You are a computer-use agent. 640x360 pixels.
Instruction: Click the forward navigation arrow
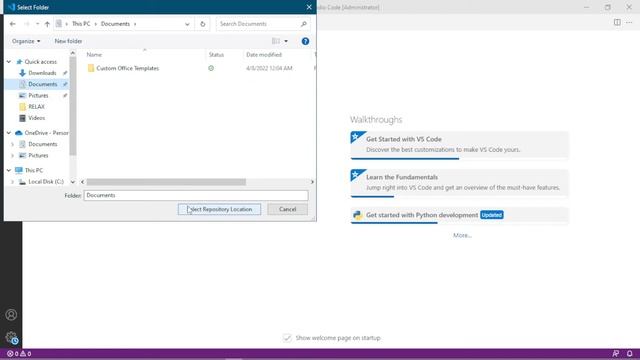(x=27, y=24)
